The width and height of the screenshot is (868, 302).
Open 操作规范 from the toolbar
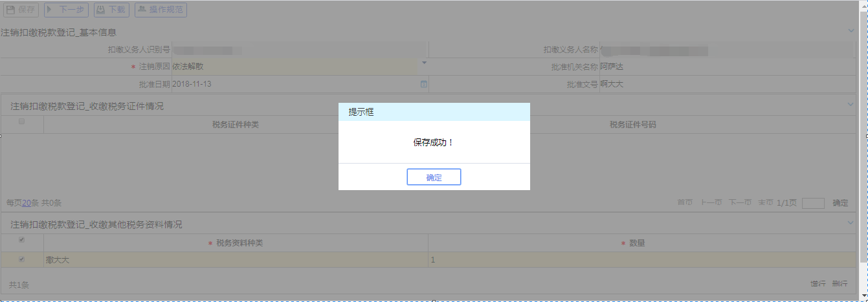point(160,10)
